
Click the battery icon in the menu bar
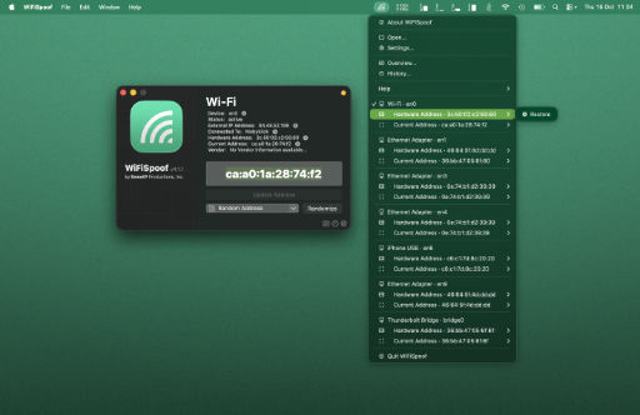tap(539, 7)
